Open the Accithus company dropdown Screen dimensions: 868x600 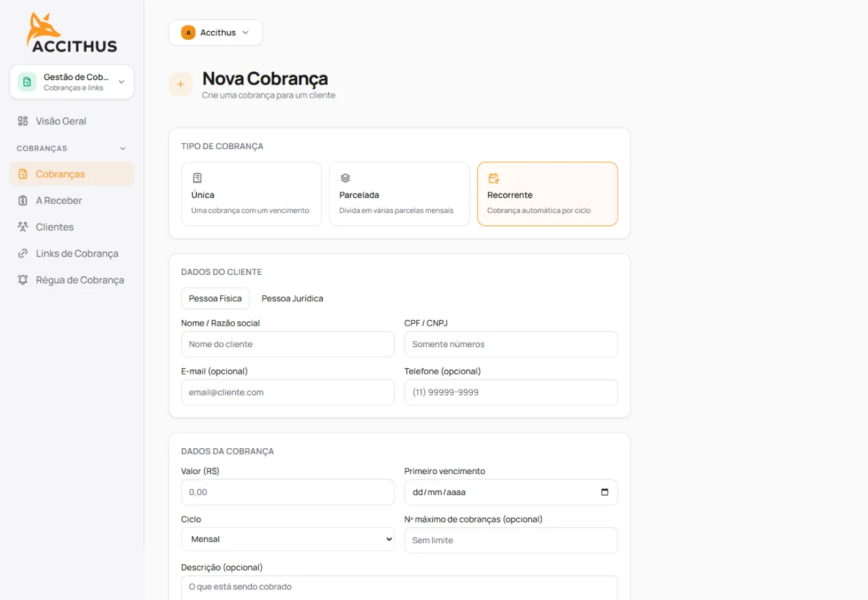click(216, 33)
